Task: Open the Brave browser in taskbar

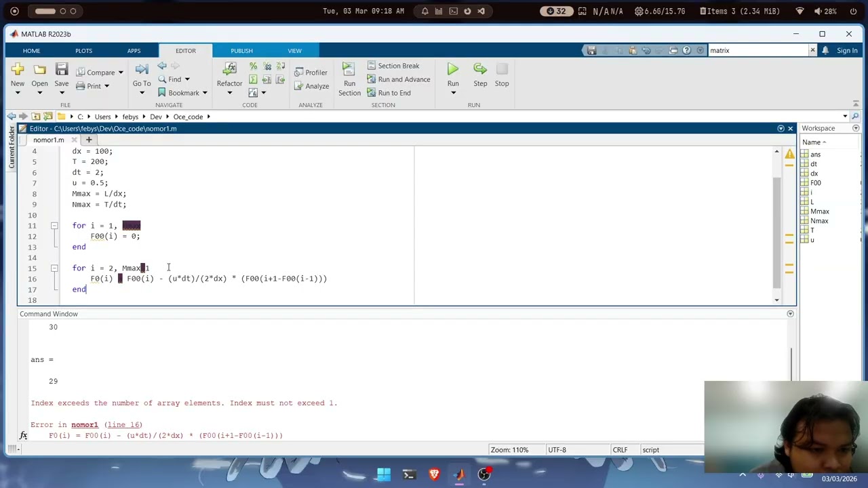Action: point(434,474)
